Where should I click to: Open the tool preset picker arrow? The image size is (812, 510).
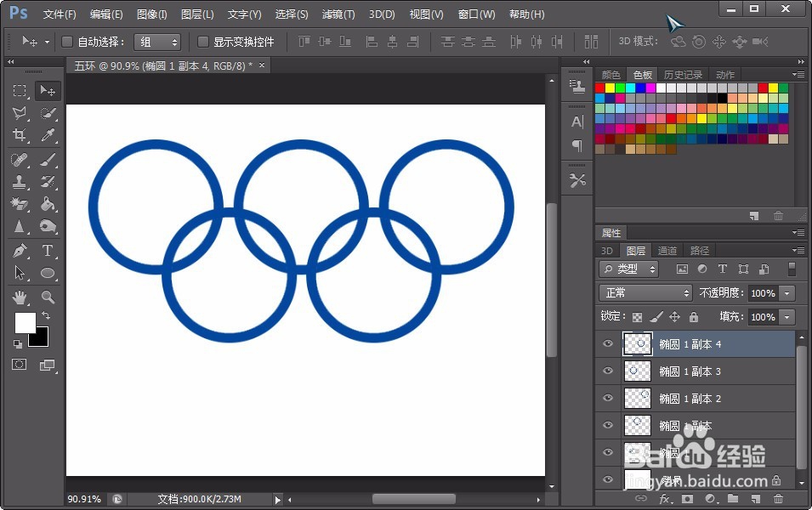[47, 42]
